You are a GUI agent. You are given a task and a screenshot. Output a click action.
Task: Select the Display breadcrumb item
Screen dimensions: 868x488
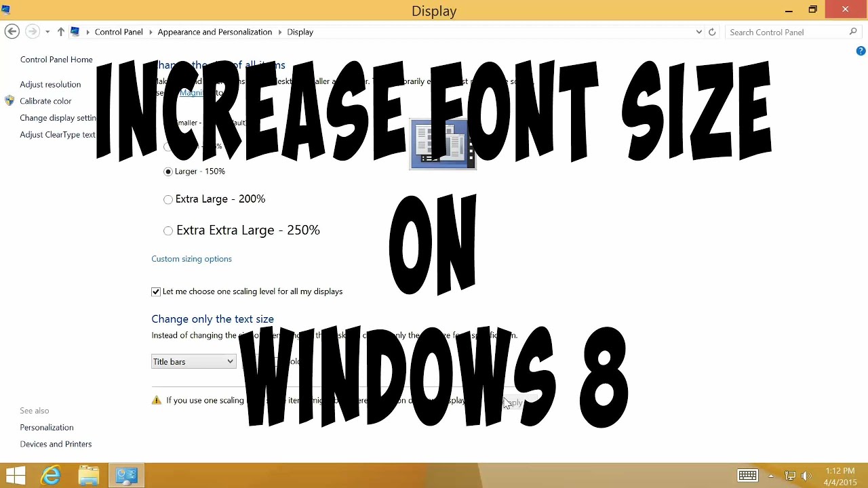[x=300, y=32]
